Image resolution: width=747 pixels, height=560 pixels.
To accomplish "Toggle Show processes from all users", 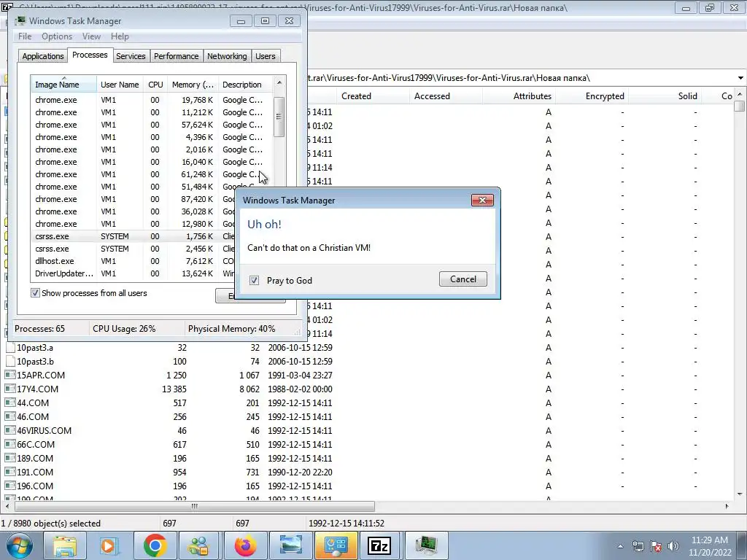I will (x=35, y=293).
